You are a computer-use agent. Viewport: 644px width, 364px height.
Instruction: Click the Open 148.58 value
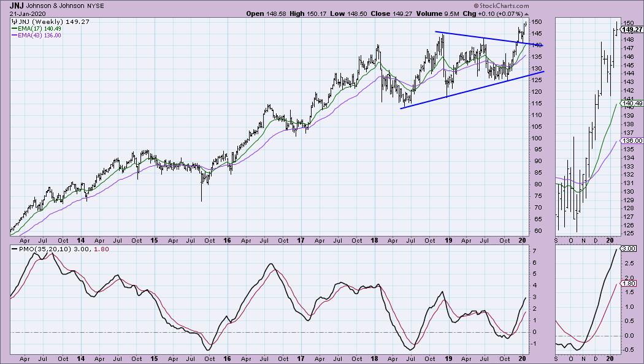[266, 13]
